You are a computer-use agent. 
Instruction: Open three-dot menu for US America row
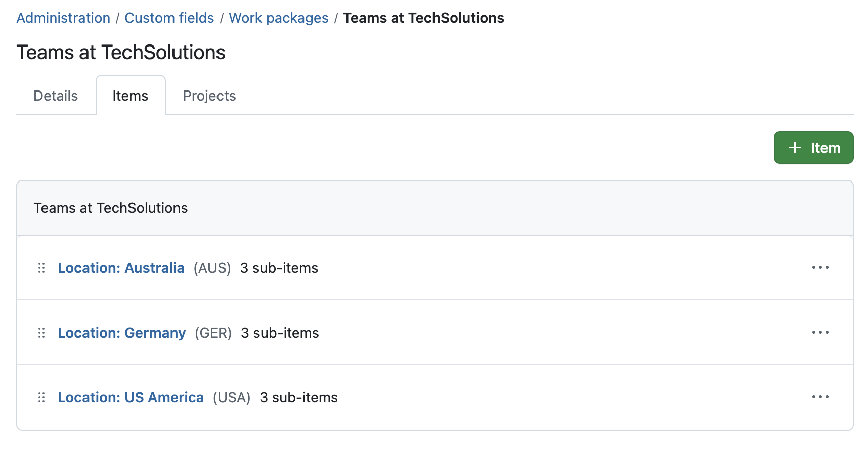pyautogui.click(x=820, y=397)
